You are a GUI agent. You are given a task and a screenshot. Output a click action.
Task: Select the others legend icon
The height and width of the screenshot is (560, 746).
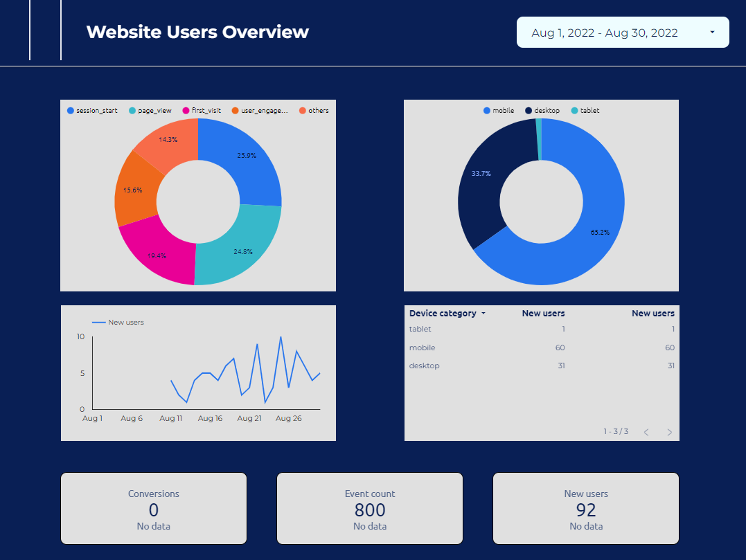[x=303, y=110]
